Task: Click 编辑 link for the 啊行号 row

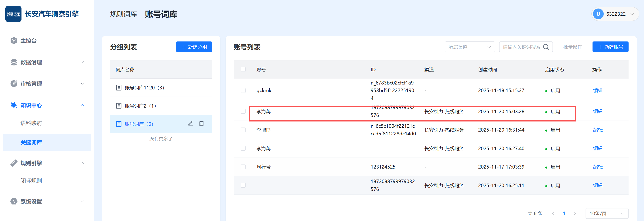Action: click(x=597, y=167)
